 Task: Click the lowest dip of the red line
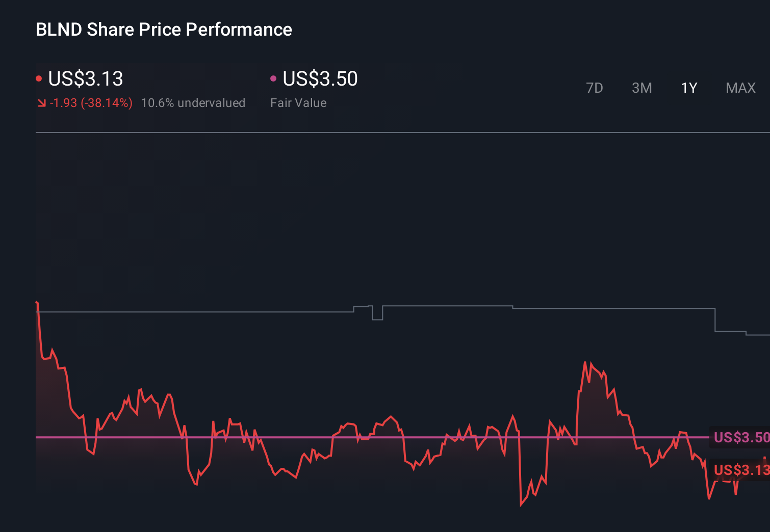(x=521, y=506)
